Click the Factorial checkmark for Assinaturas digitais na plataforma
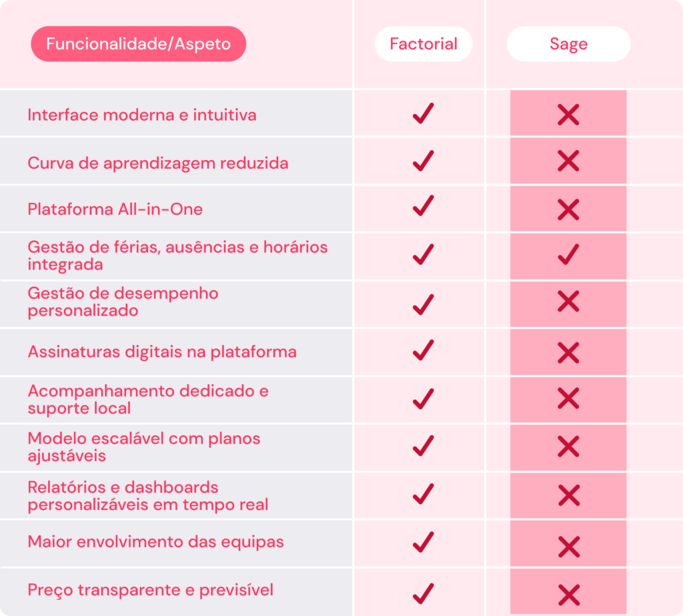 (424, 350)
